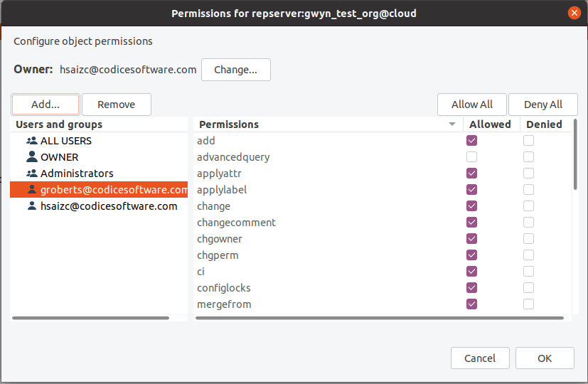Select ALL USERS in the list
Screen dimensions: 588x384
pos(99,141)
